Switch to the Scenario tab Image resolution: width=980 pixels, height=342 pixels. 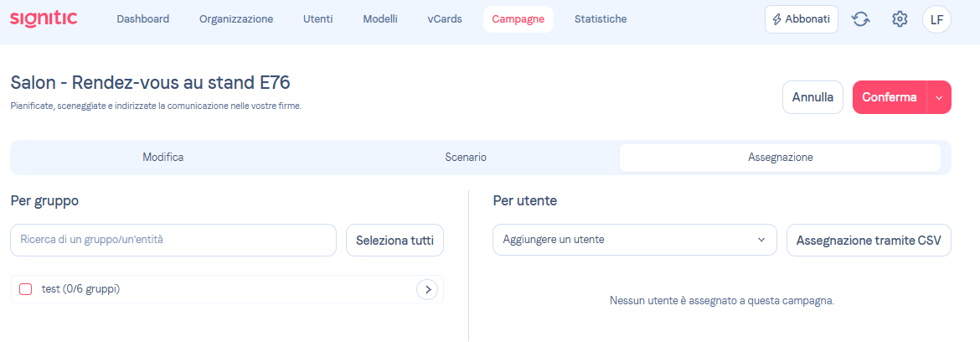pos(466,158)
